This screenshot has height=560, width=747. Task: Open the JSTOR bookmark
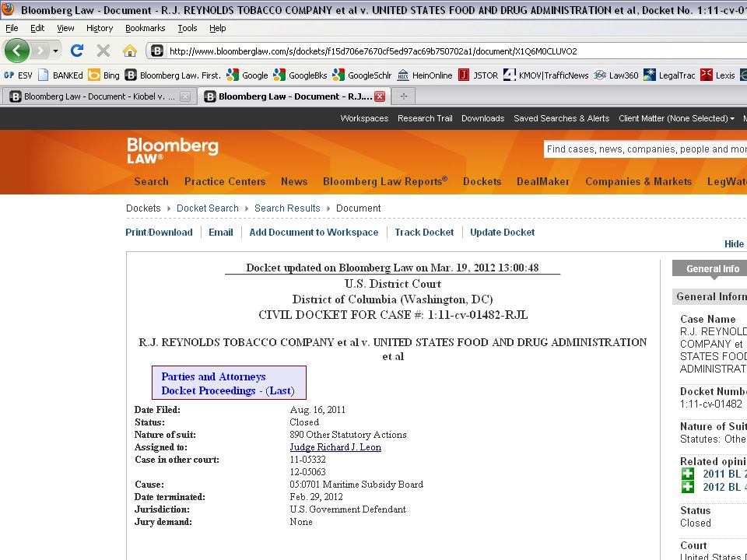pos(478,75)
